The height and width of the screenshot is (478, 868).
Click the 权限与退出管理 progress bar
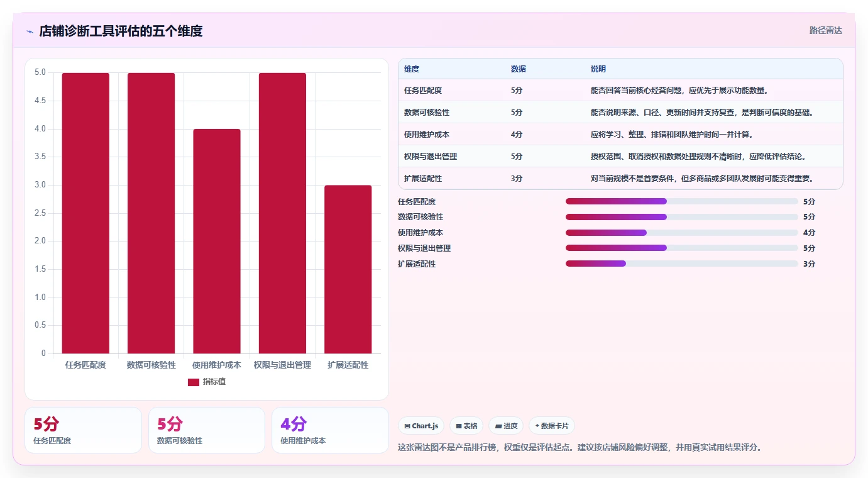[x=681, y=248]
